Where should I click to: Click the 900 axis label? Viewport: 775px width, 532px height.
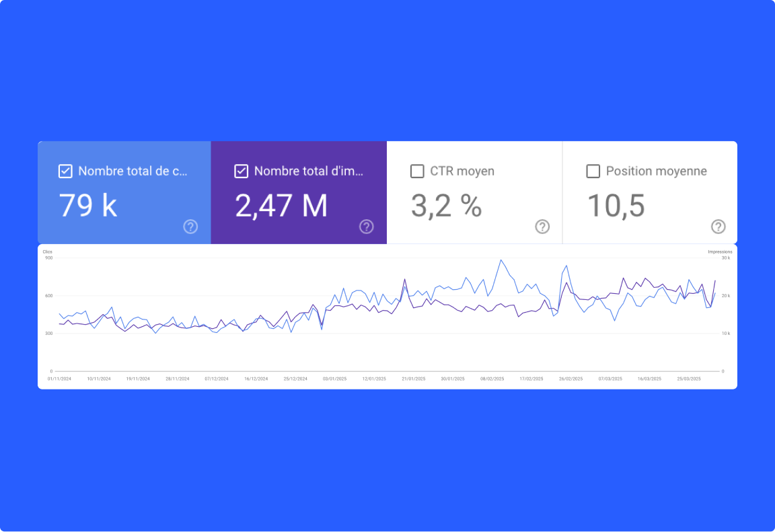(48, 258)
